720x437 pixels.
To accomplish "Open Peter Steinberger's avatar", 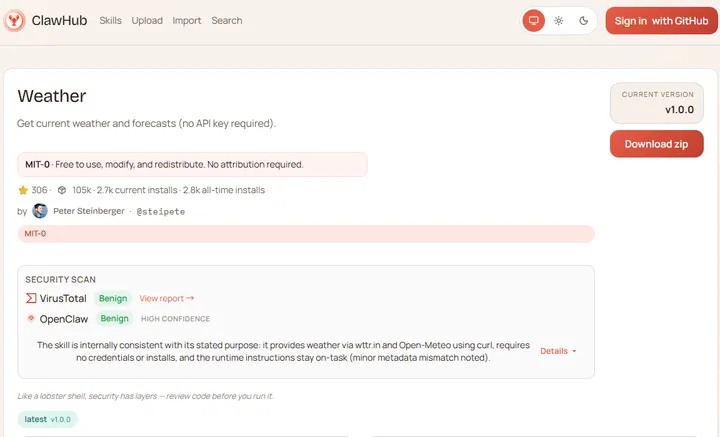I will pyautogui.click(x=40, y=211).
